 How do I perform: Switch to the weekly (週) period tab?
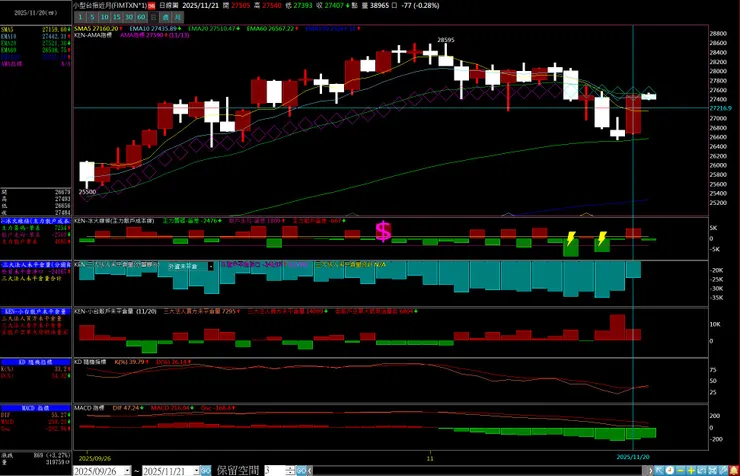[x=165, y=17]
